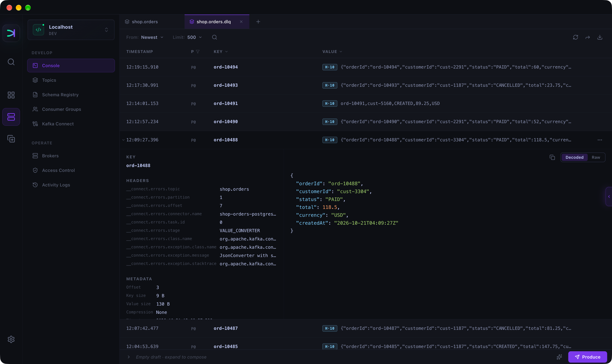This screenshot has width=612, height=364.
Task: Open the three-dot menu on ord-10488 row
Action: pyautogui.click(x=600, y=140)
